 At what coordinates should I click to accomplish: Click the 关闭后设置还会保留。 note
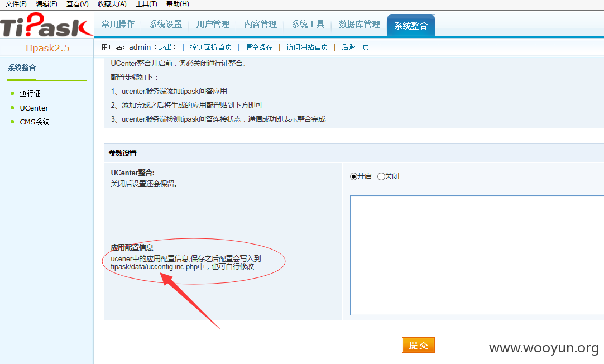(x=146, y=184)
